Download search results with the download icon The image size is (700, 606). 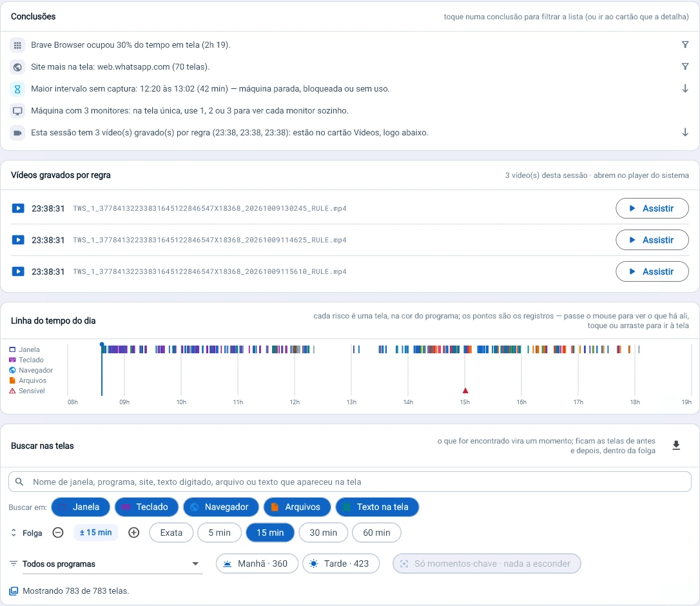pos(676,445)
